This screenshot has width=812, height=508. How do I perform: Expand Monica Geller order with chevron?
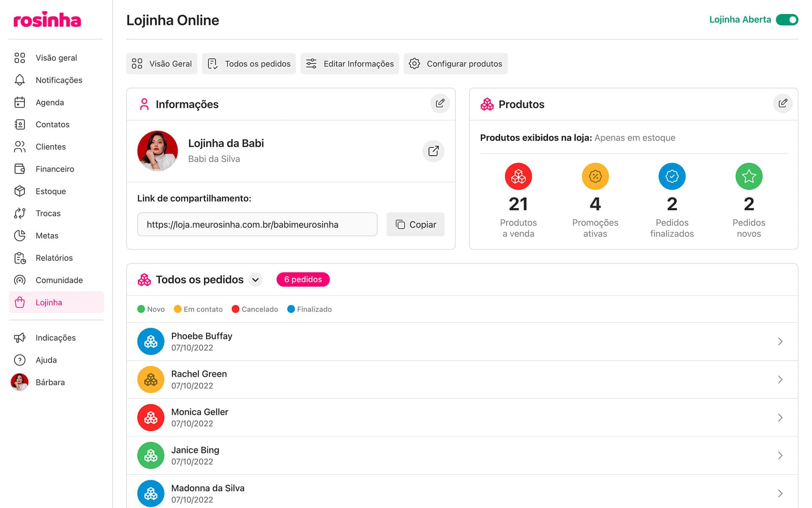[780, 417]
